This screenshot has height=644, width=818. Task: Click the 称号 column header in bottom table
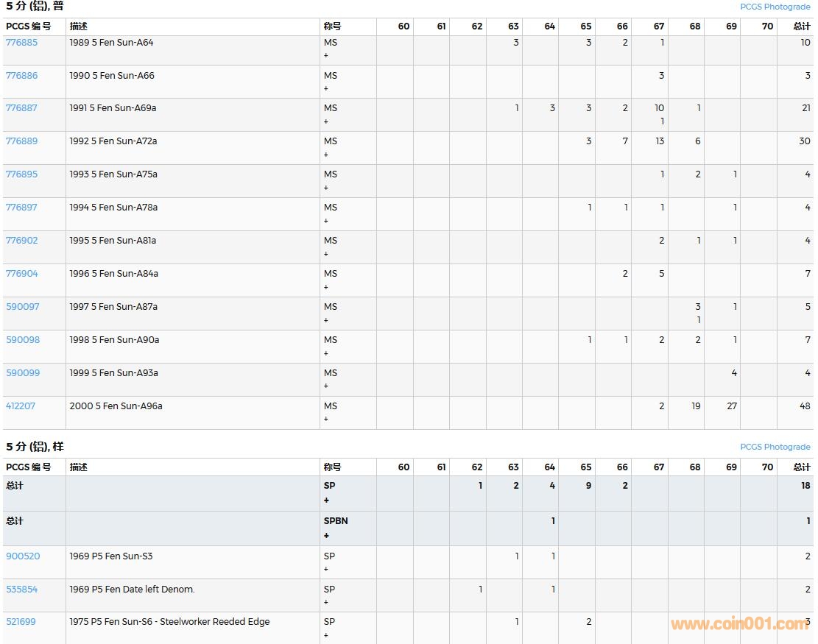coord(333,467)
